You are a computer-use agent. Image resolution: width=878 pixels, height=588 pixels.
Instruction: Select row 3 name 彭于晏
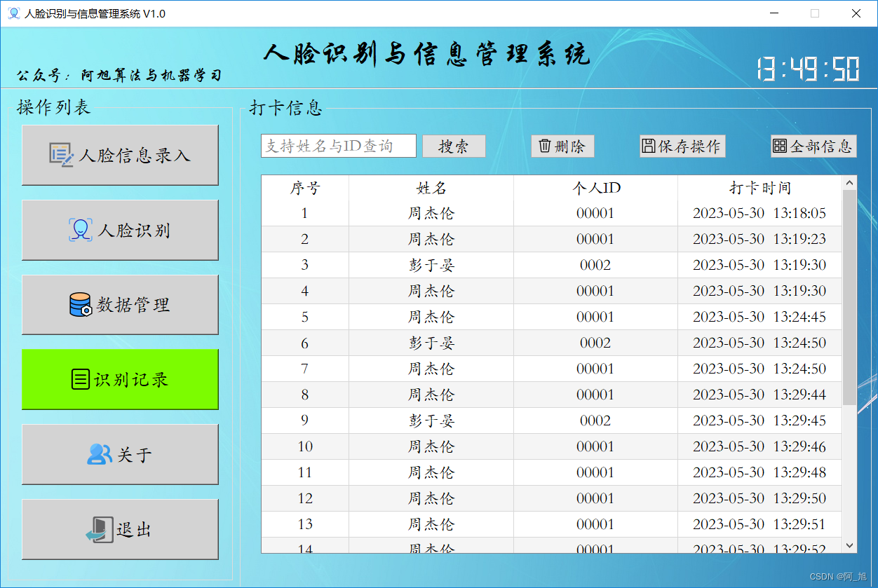(x=431, y=265)
